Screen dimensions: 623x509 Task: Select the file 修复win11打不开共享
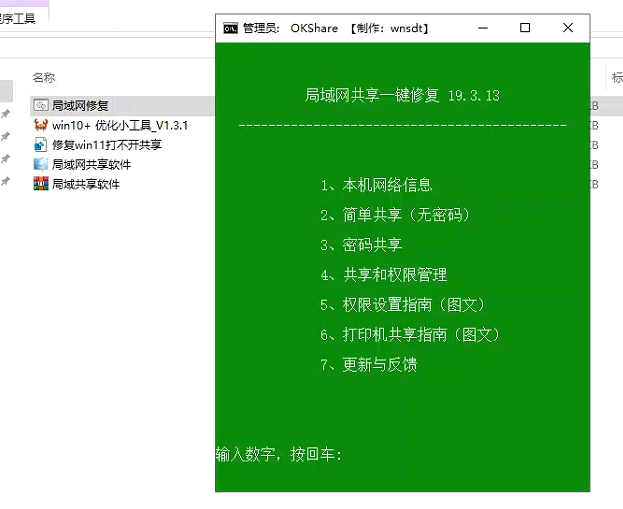(x=107, y=145)
